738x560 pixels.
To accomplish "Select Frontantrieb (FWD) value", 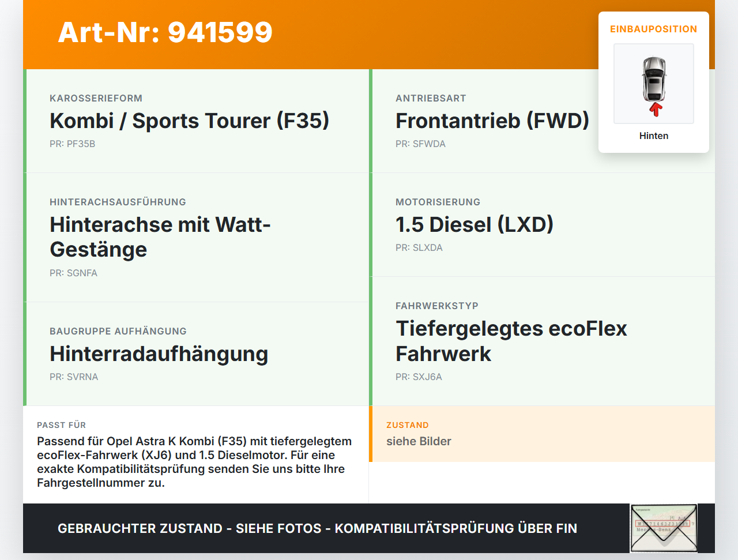I will [492, 121].
